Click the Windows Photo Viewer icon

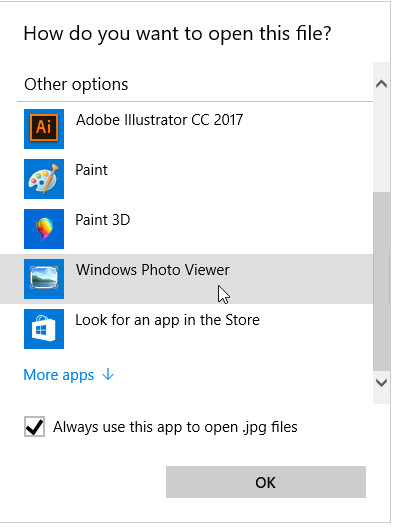click(x=44, y=279)
